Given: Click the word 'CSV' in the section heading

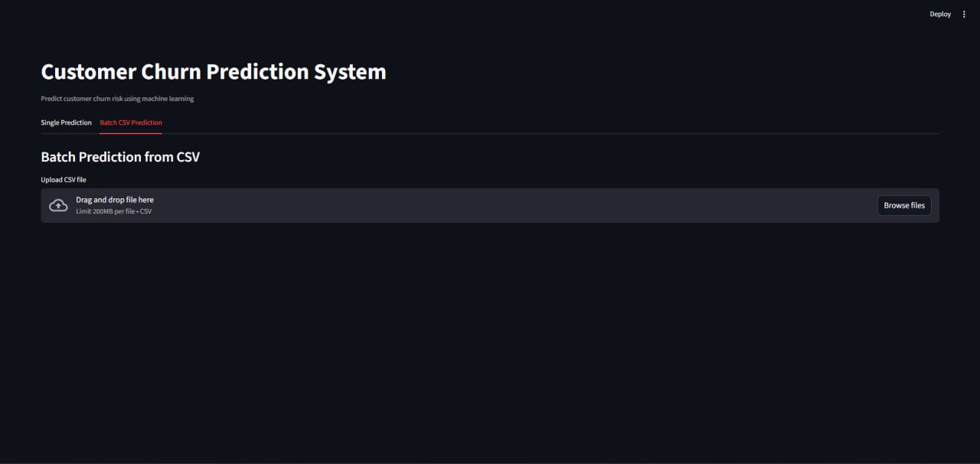Looking at the screenshot, I should click(187, 157).
